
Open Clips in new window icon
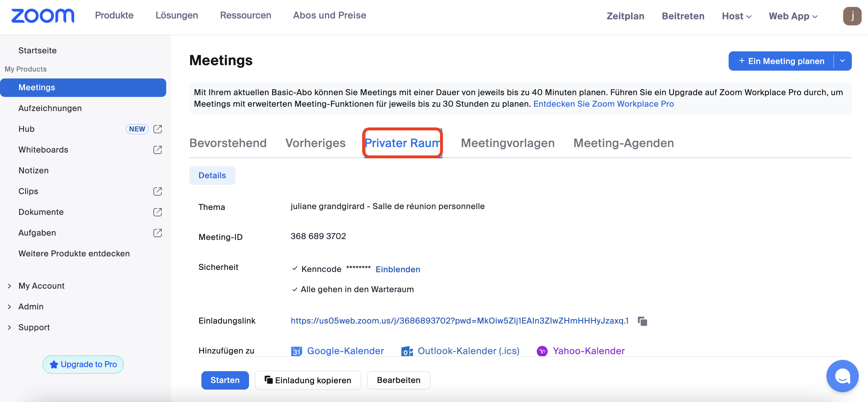(x=157, y=191)
